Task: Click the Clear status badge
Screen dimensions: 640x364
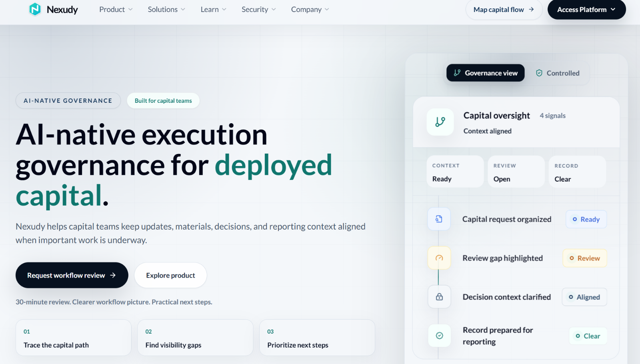Action: click(588, 336)
